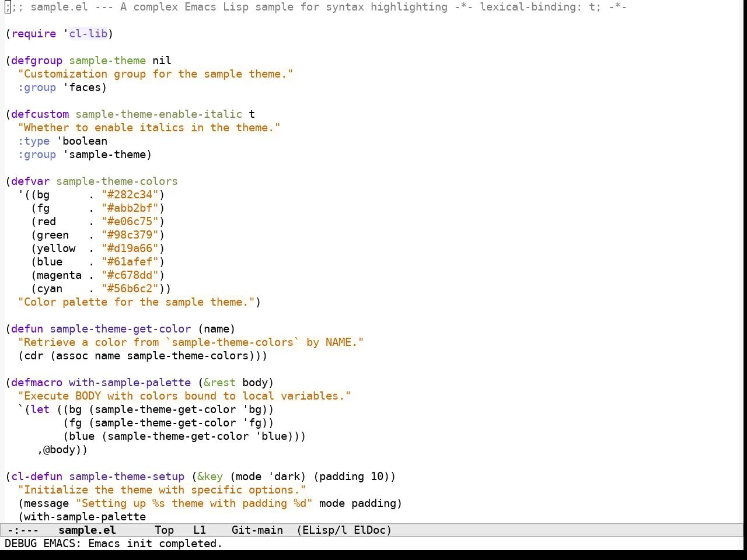This screenshot has height=560, width=747.
Task: Click the 'sample-theme symbol in defcustom
Action: pos(104,155)
